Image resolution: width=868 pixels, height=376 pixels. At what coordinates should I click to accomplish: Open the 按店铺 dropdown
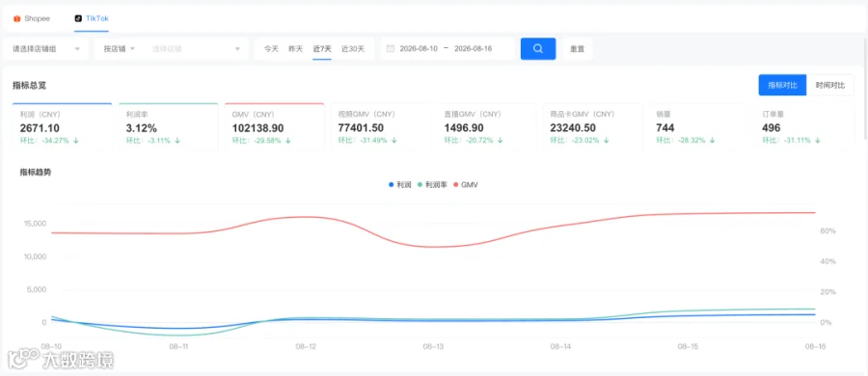pos(119,49)
